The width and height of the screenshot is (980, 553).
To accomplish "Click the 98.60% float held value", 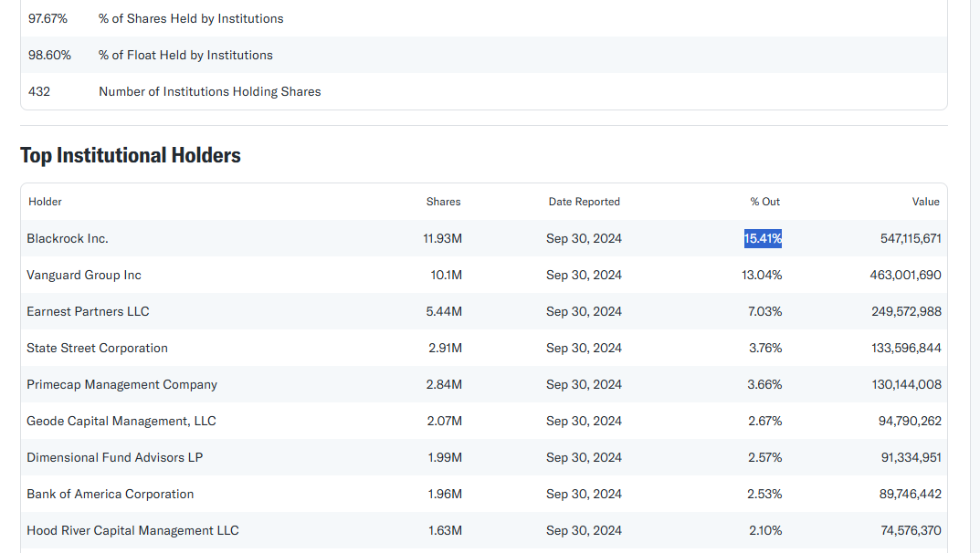I will (49, 55).
